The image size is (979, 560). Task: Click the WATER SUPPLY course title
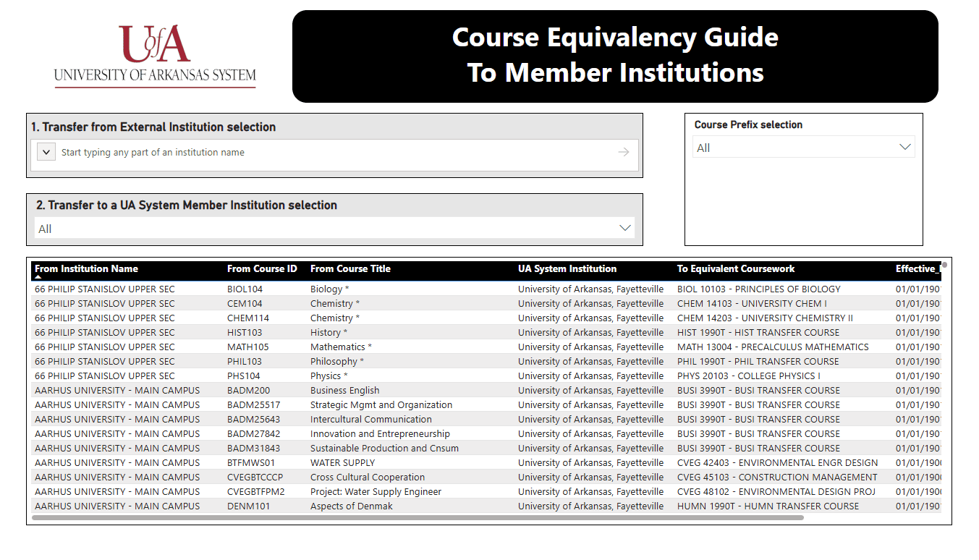click(343, 462)
